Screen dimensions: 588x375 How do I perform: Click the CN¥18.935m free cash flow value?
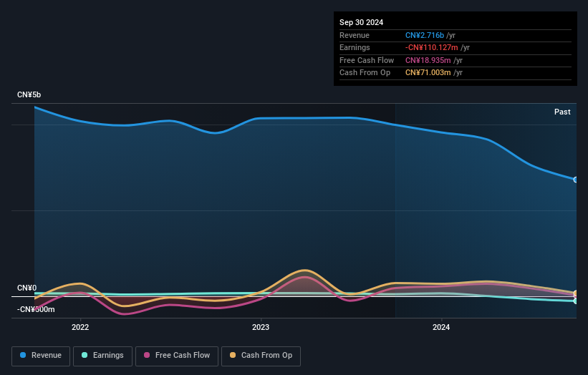[x=428, y=60]
